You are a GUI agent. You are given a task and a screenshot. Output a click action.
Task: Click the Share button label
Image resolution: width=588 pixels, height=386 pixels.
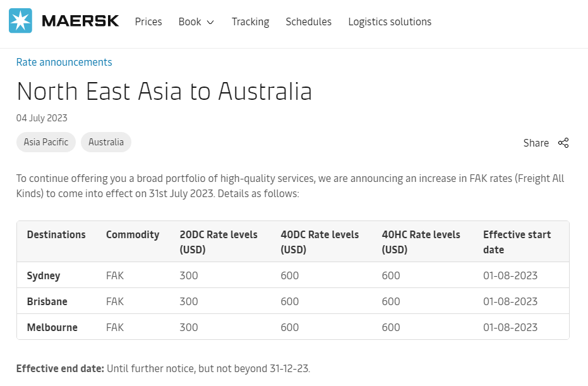(x=536, y=143)
